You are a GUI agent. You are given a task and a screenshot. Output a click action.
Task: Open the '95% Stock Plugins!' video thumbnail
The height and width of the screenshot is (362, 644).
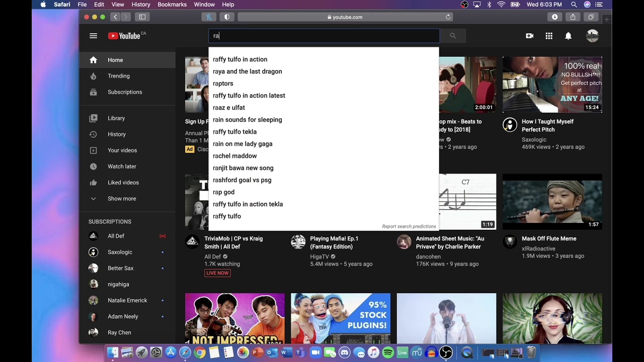click(341, 318)
